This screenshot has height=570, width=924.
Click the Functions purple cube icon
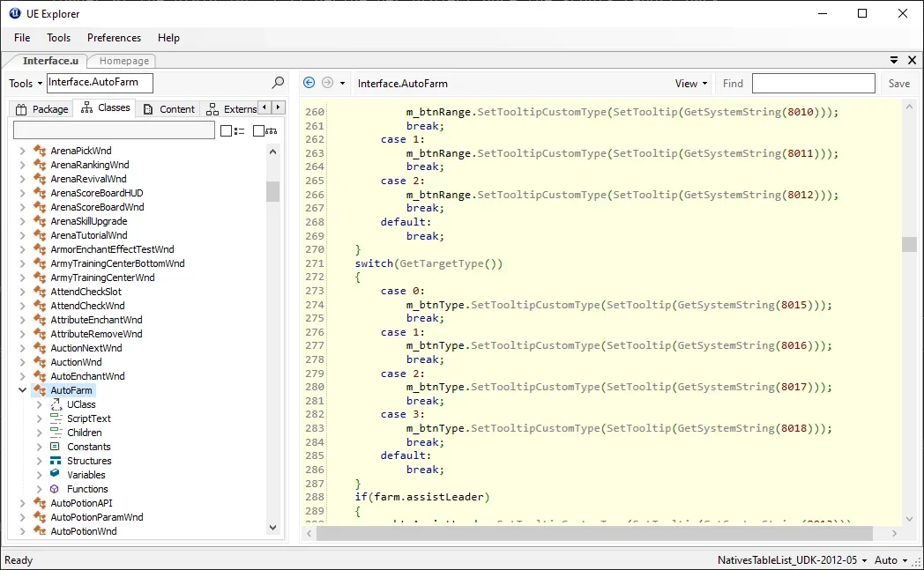click(x=55, y=489)
